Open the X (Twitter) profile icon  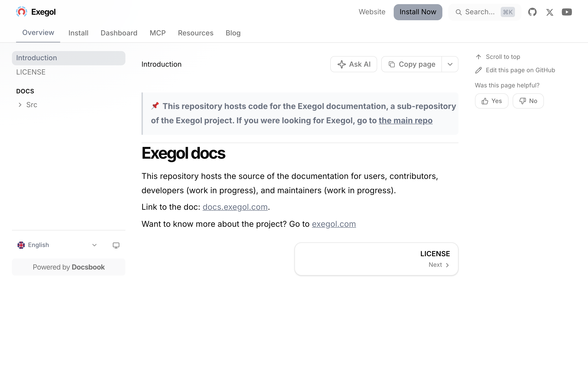pyautogui.click(x=550, y=12)
